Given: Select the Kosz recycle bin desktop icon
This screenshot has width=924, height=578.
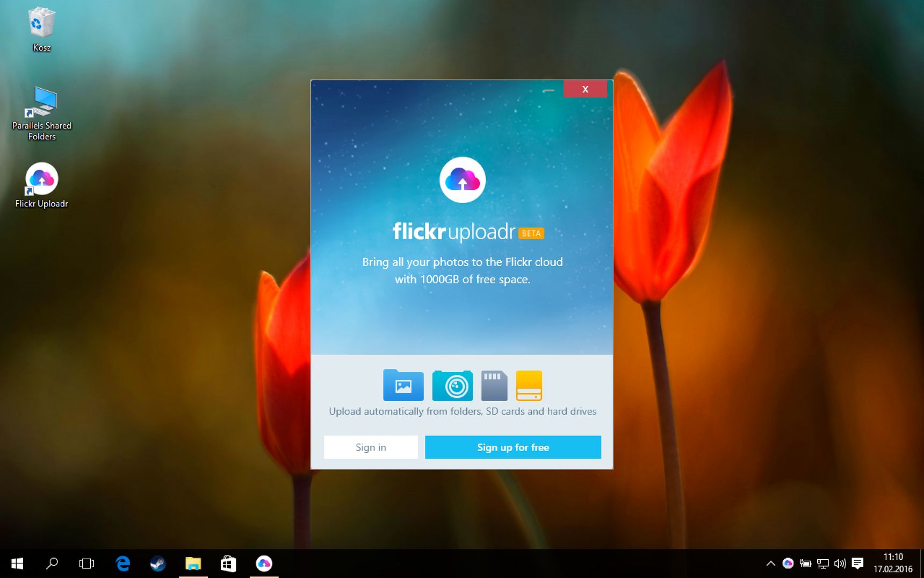Looking at the screenshot, I should 42,30.
